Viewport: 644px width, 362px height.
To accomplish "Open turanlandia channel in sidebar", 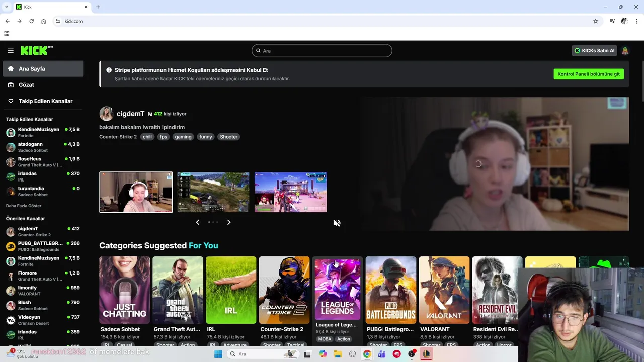I will (43, 191).
